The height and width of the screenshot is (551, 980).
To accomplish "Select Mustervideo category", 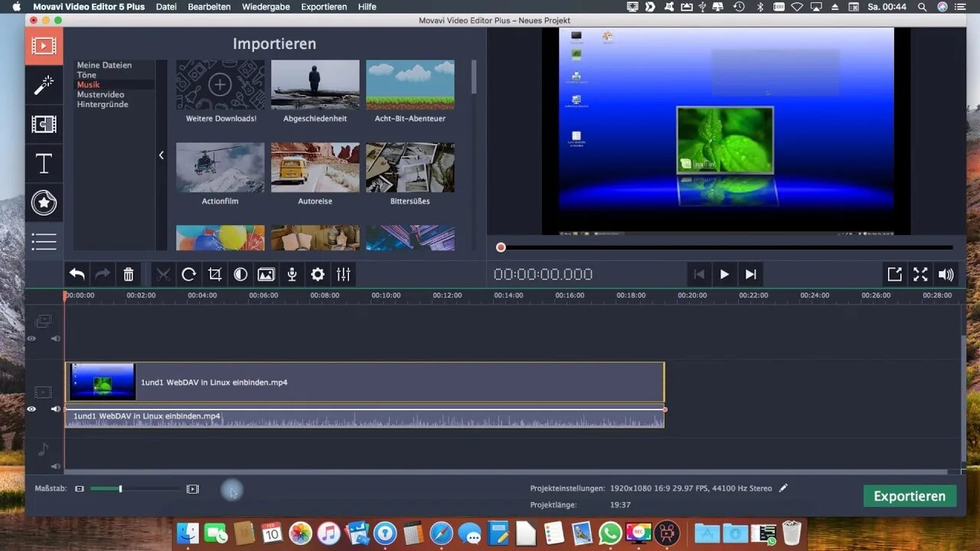I will pos(100,95).
